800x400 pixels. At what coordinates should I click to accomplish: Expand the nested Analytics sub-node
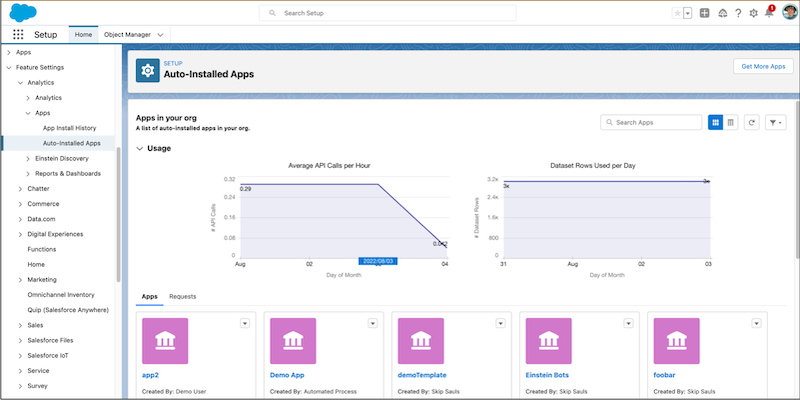pos(28,98)
